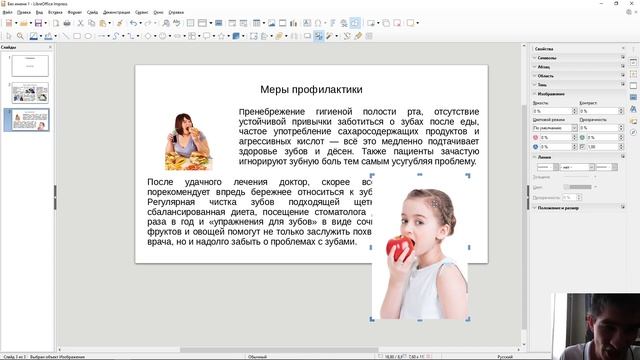
Task: Click the Stars and banners shape icon
Action: click(221, 36)
